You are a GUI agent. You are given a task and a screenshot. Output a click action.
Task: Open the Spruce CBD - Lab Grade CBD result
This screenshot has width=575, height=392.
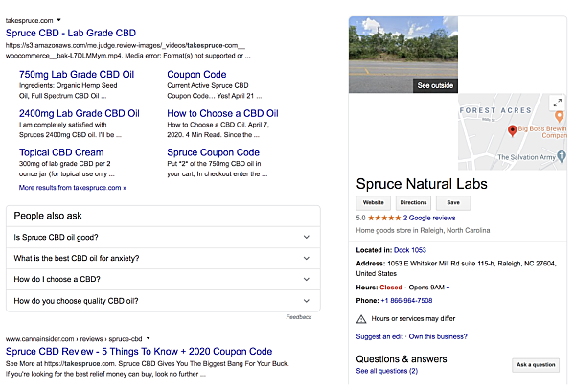(x=71, y=33)
